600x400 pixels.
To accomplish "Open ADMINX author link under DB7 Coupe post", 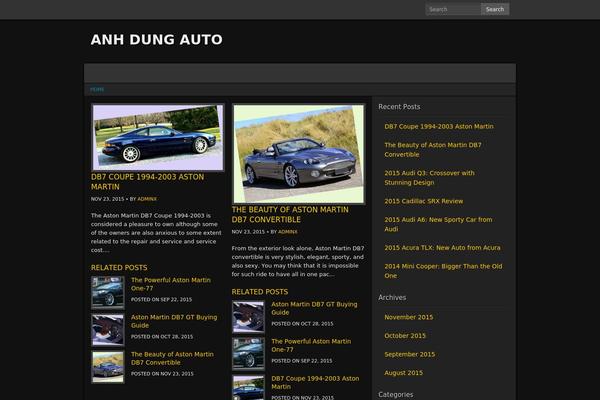I will (x=147, y=199).
